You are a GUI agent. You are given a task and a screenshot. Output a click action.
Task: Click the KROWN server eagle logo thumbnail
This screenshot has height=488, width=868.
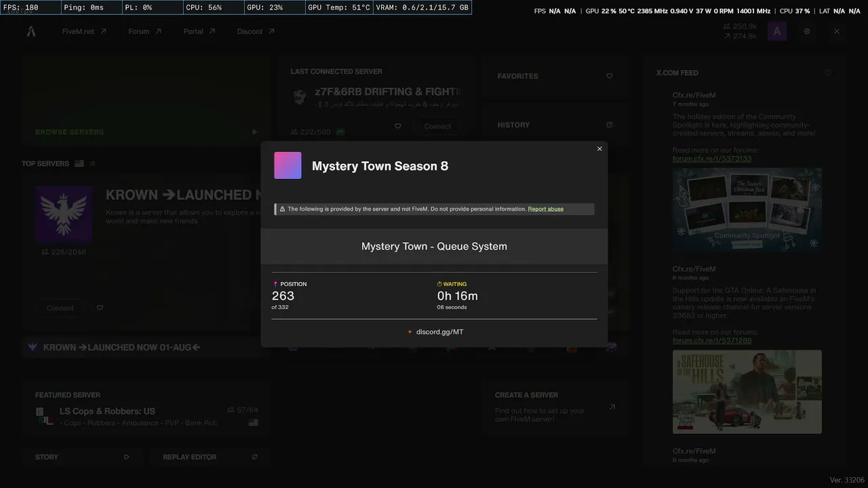(x=64, y=214)
